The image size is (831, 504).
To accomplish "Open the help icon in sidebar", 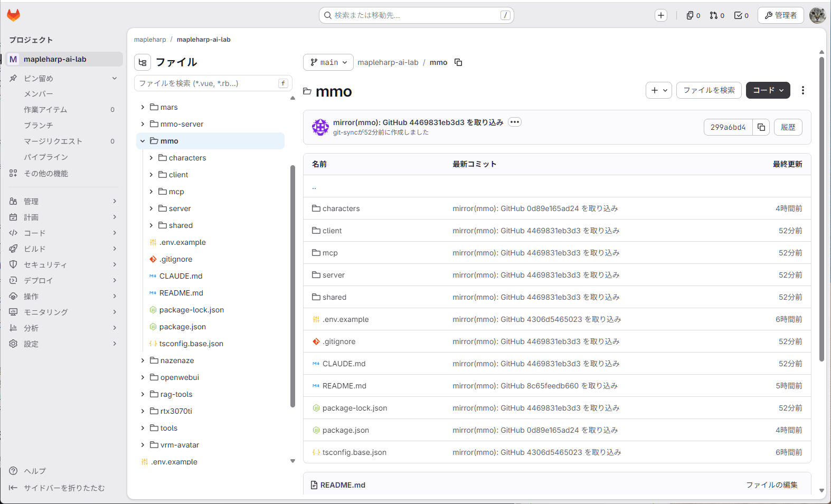I will [14, 471].
